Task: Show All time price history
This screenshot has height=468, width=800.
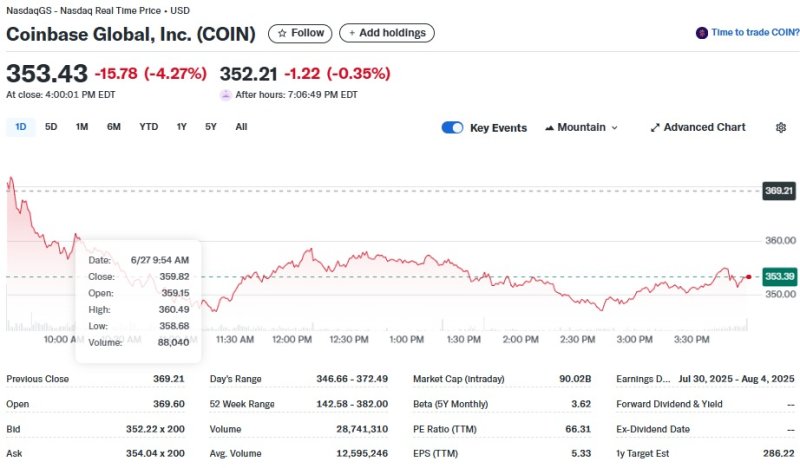Action: (x=241, y=127)
